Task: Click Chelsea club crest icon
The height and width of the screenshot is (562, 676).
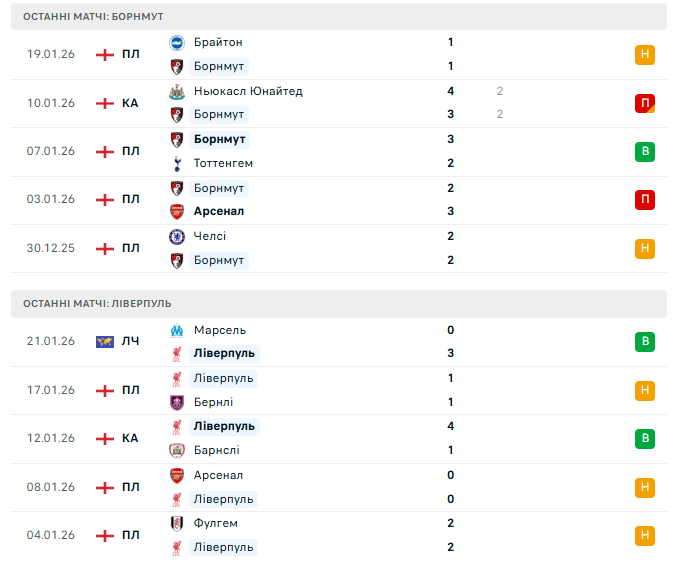Action: pyautogui.click(x=177, y=236)
